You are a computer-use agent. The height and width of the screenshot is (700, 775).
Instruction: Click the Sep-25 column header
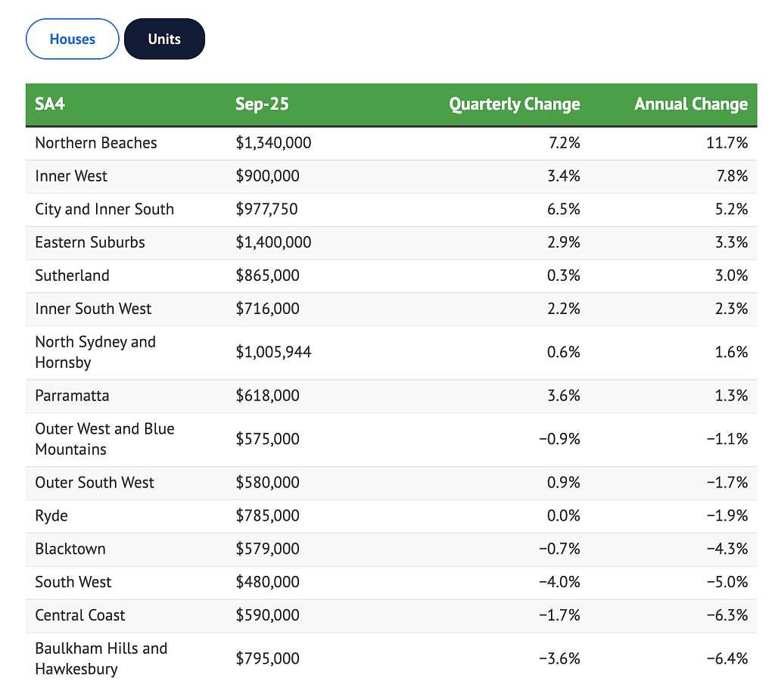coord(262,104)
